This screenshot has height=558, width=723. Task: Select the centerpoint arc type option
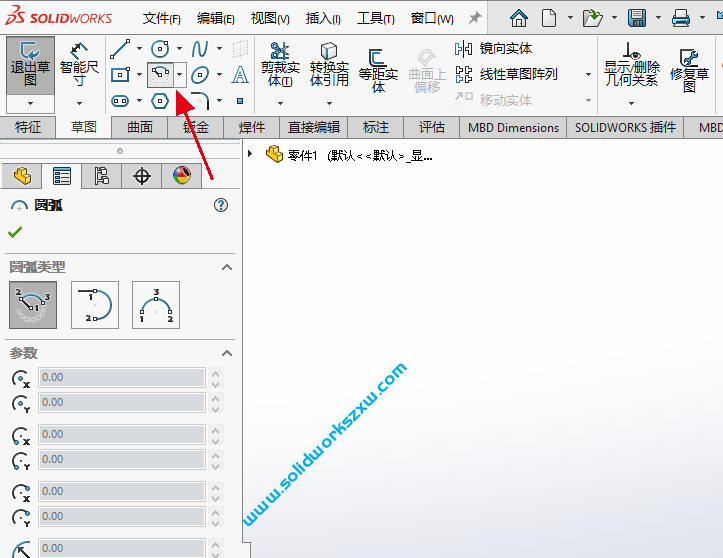click(33, 305)
